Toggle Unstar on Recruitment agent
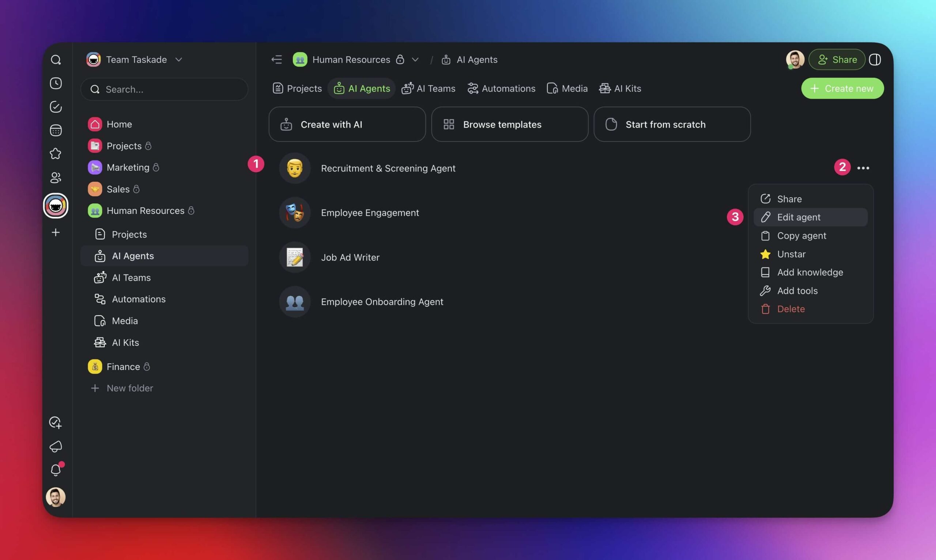 (x=791, y=253)
